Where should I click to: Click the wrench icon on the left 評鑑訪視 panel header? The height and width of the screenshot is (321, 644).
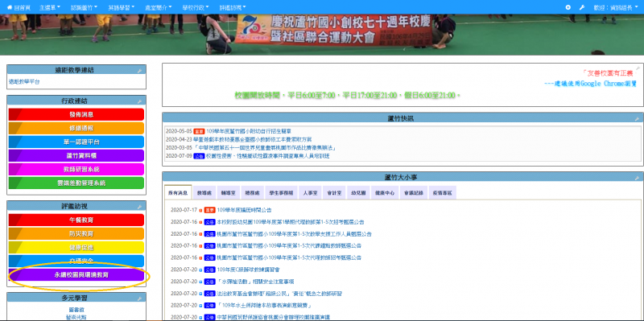pos(139,207)
